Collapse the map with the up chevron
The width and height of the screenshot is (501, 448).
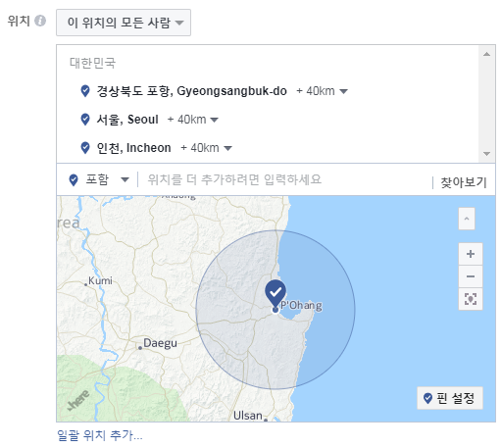[467, 219]
